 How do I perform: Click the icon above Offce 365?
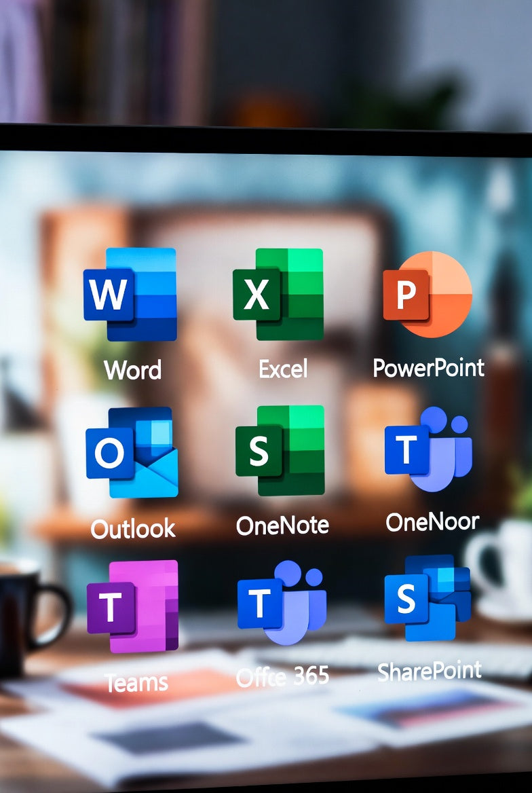[282, 602]
